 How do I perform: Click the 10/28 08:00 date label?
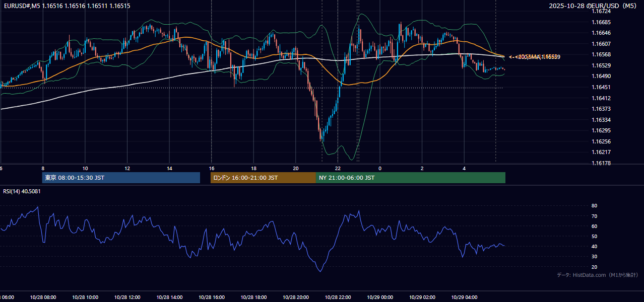pyautogui.click(x=43, y=297)
